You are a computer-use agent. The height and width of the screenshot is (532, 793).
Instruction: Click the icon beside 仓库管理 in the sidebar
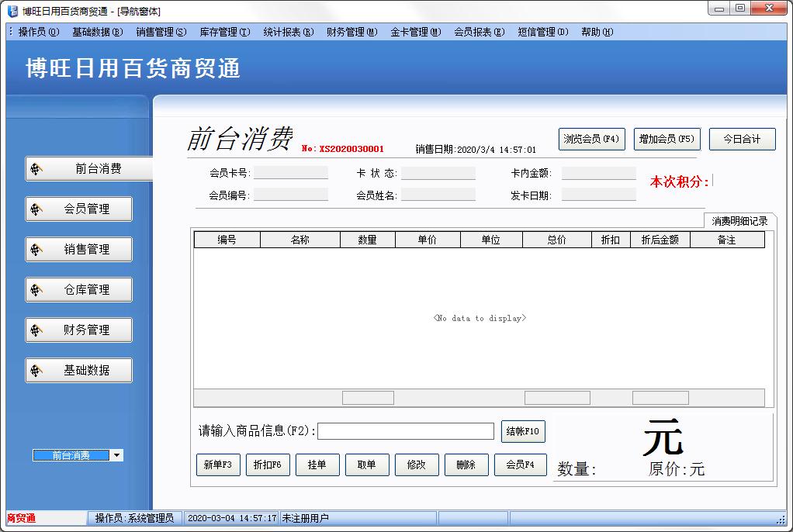click(36, 290)
